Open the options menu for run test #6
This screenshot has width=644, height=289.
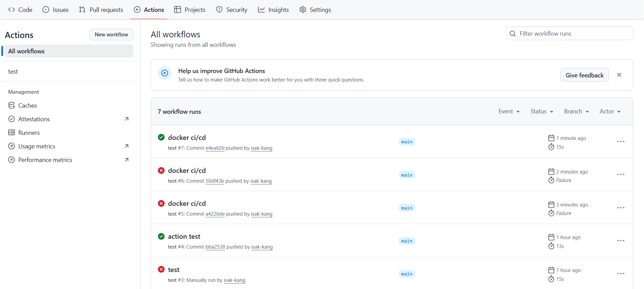pyautogui.click(x=621, y=175)
